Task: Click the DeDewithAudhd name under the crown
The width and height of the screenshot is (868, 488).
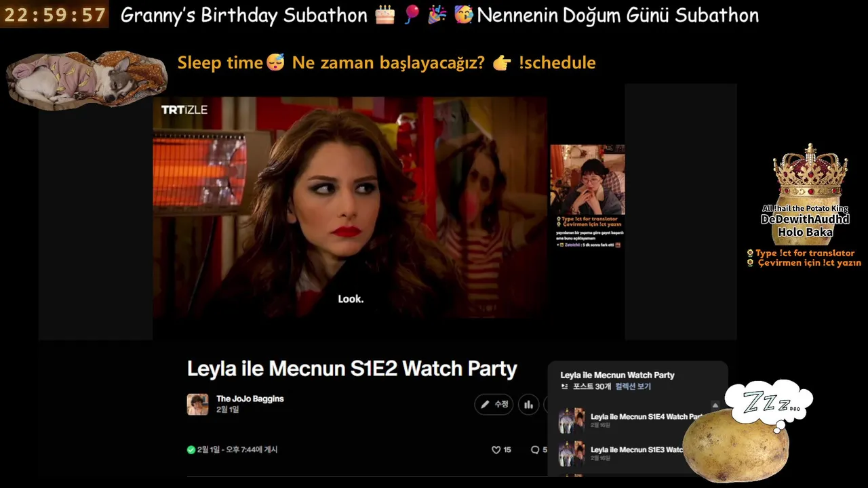Action: pyautogui.click(x=805, y=220)
